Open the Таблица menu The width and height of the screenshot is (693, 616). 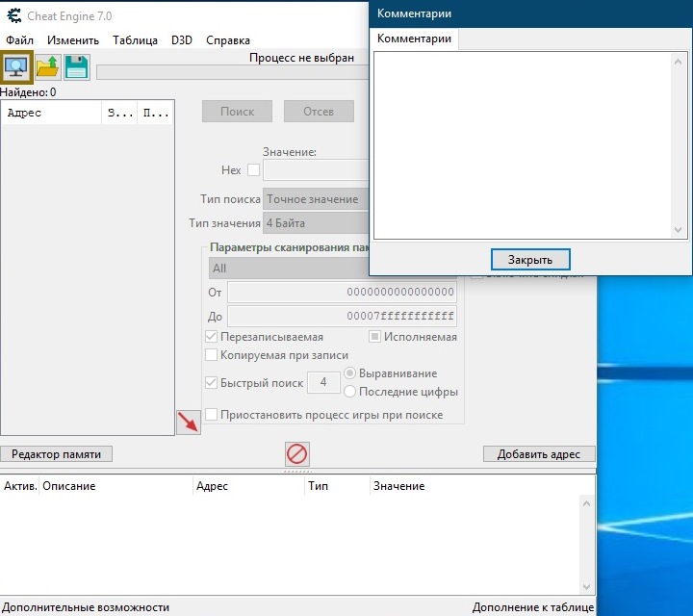point(135,40)
